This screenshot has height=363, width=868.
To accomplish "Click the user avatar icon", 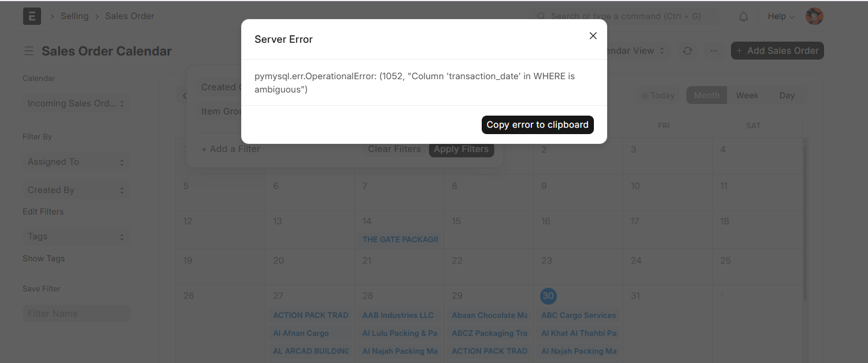I will [814, 16].
